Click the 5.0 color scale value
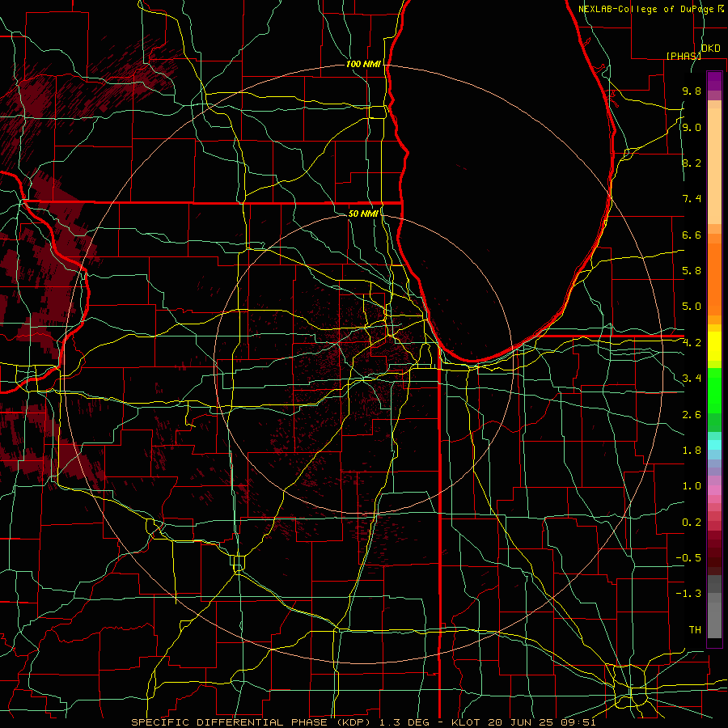The image size is (728, 728). [692, 307]
